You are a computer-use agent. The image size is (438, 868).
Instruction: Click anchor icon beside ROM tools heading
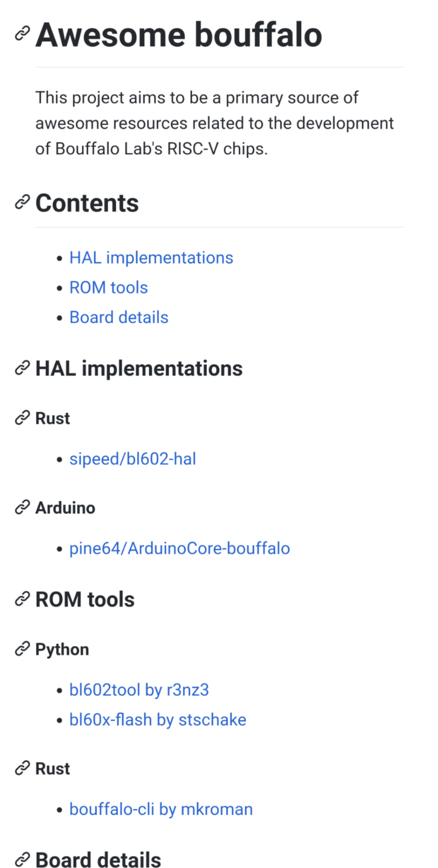coord(22,600)
